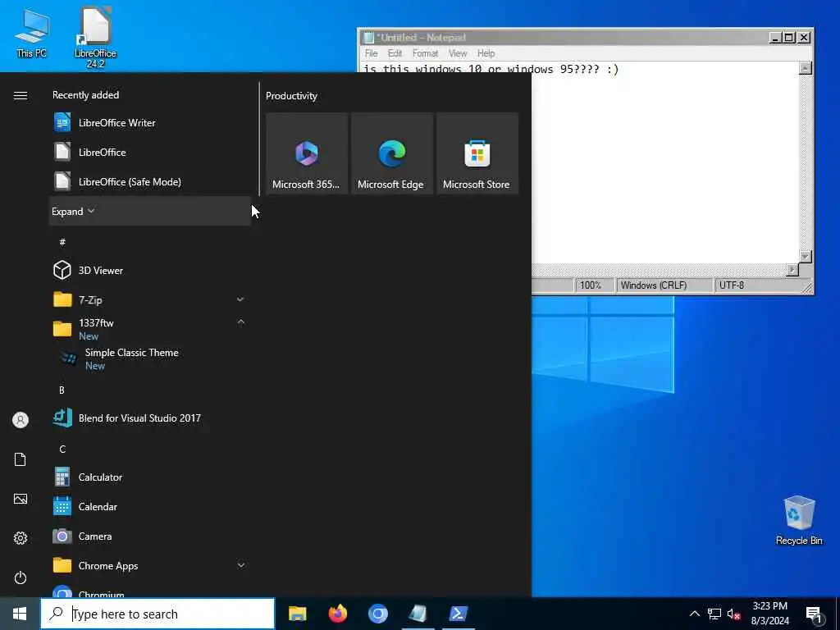The height and width of the screenshot is (630, 840).
Task: Click the Productivity group title
Action: (291, 96)
